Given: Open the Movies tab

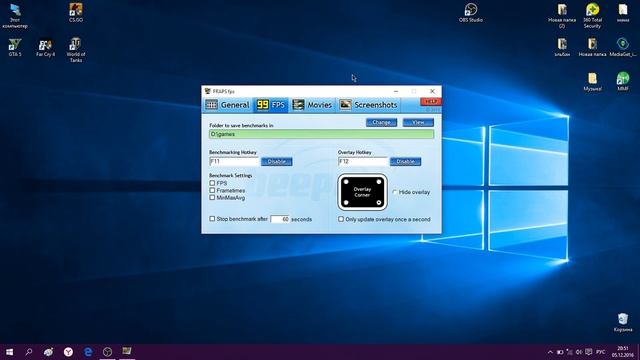Looking at the screenshot, I should 312,105.
